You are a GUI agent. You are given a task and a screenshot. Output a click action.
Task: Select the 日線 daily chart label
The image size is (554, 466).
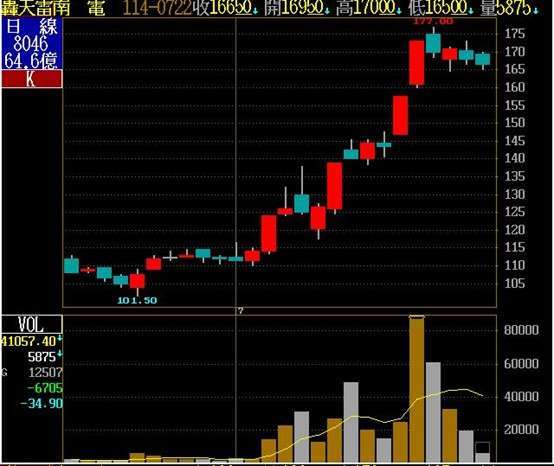[32, 26]
